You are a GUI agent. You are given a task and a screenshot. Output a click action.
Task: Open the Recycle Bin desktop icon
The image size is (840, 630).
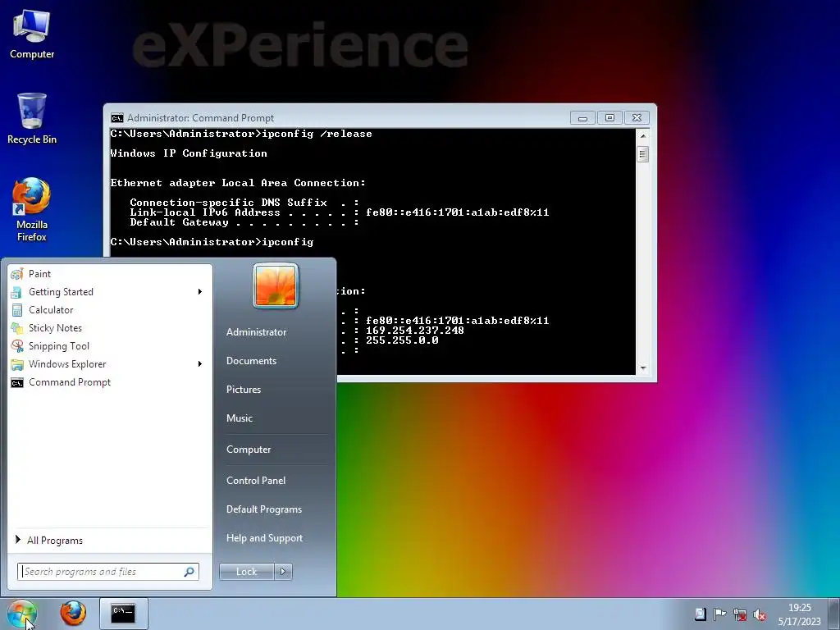(x=32, y=119)
